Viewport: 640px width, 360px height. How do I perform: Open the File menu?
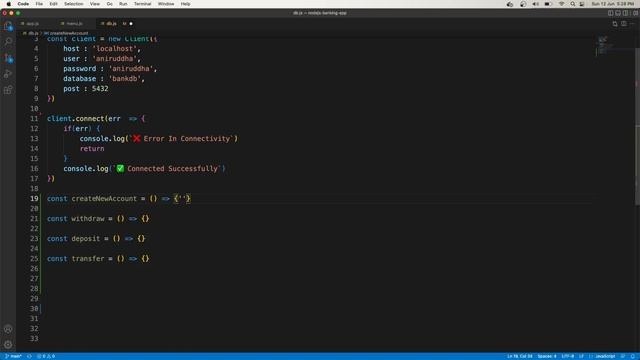click(39, 4)
